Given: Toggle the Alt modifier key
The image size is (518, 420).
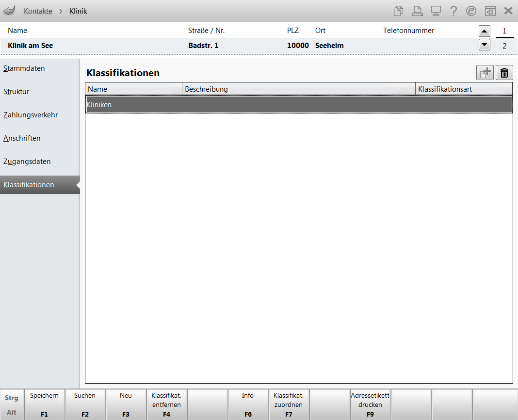Looking at the screenshot, I should coord(12,412).
